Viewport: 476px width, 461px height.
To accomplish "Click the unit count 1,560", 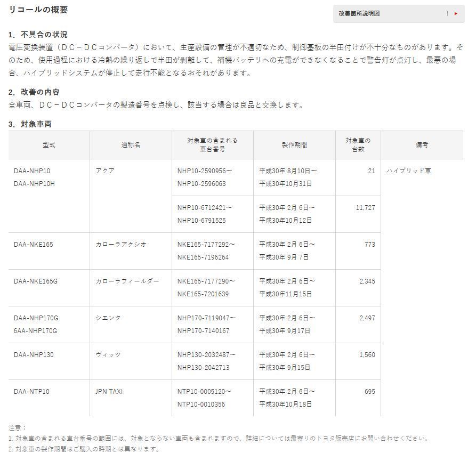I will pos(367,354).
